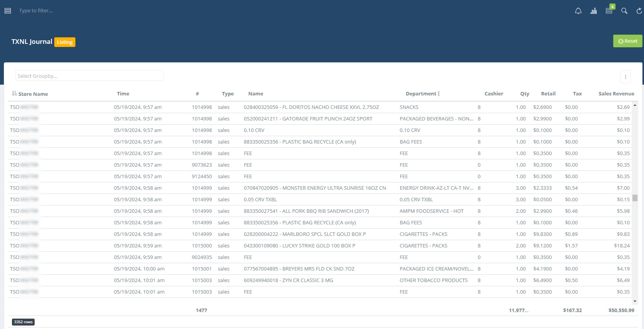This screenshot has height=329, width=644.
Task: Click the 3352 rows badge
Action: [23, 322]
